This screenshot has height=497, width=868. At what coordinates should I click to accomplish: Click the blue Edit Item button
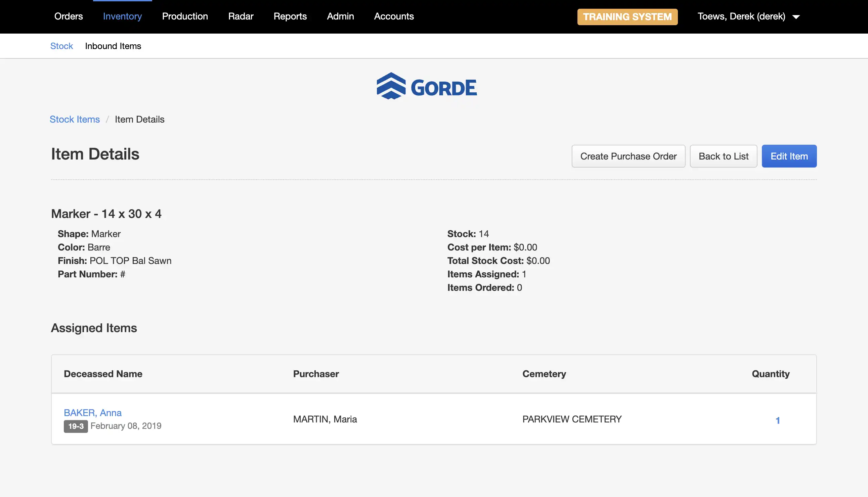789,156
